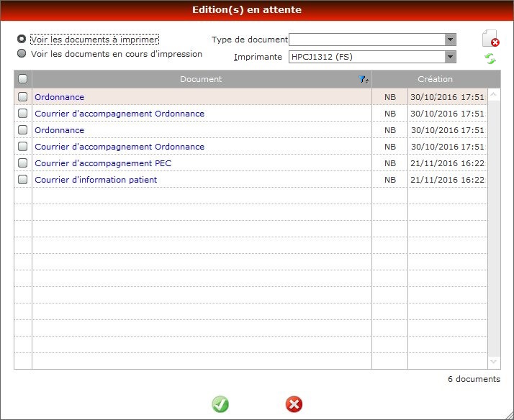This screenshot has height=420, width=514.
Task: Open the Imprimante dropdown arrow
Action: pos(451,57)
